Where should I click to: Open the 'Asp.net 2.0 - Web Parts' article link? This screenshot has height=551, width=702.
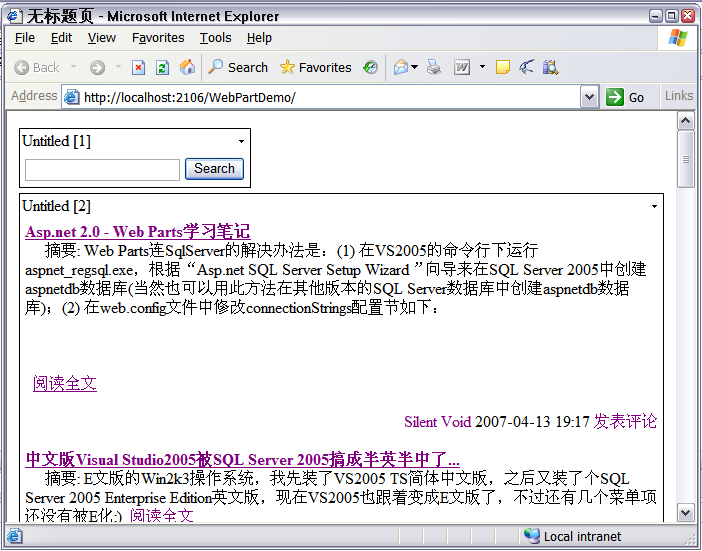pyautogui.click(x=137, y=232)
